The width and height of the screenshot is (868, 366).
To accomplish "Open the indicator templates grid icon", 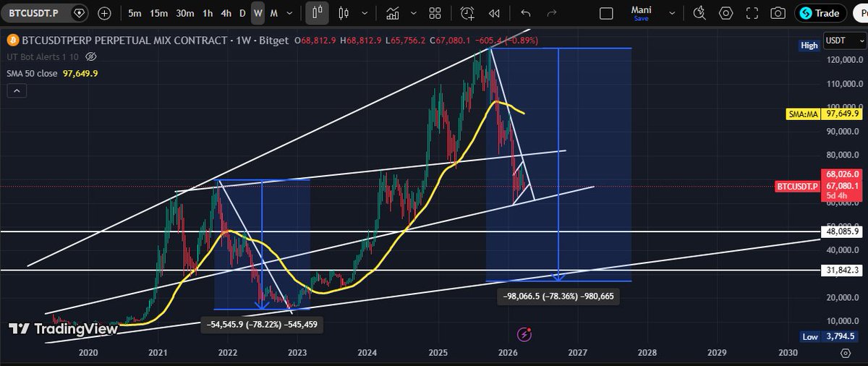I will (435, 13).
